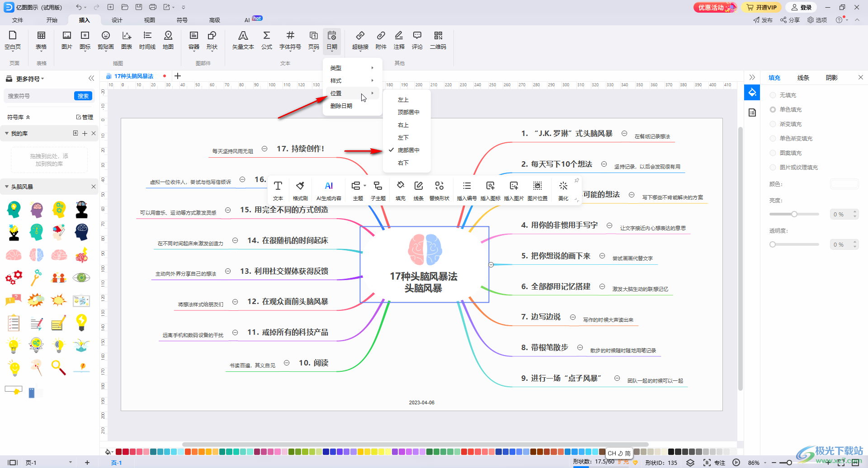This screenshot has height=468, width=868.
Task: Insert a chart (图表)
Action: [127, 40]
